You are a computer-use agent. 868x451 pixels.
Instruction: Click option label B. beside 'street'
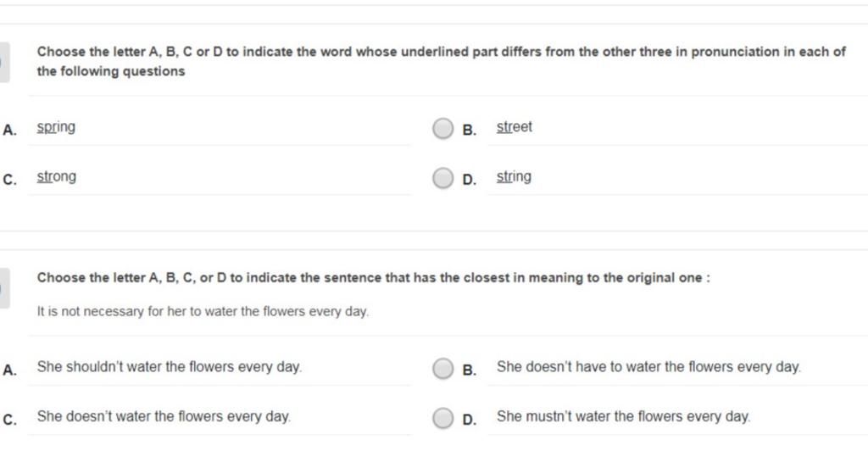click(469, 130)
